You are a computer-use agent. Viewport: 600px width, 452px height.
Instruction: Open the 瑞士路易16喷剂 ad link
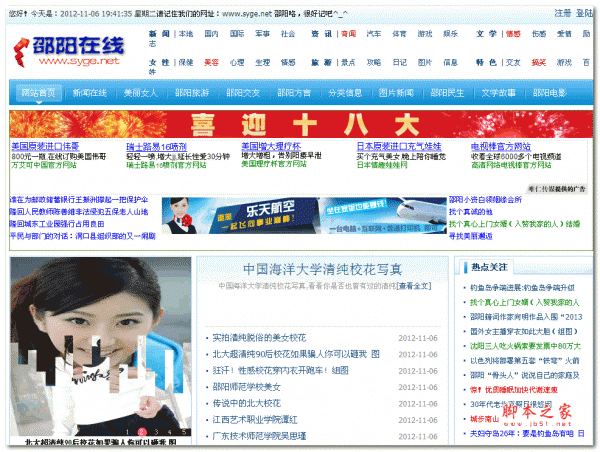(157, 147)
